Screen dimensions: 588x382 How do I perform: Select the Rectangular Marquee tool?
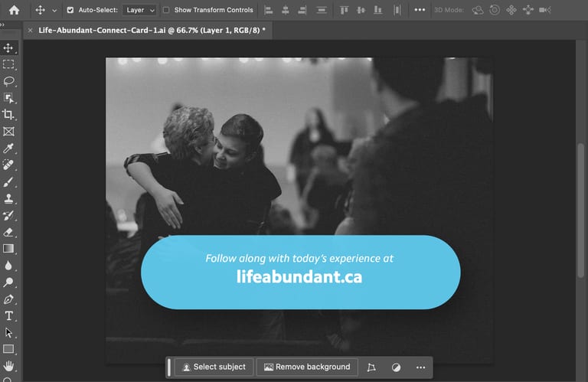[x=8, y=64]
